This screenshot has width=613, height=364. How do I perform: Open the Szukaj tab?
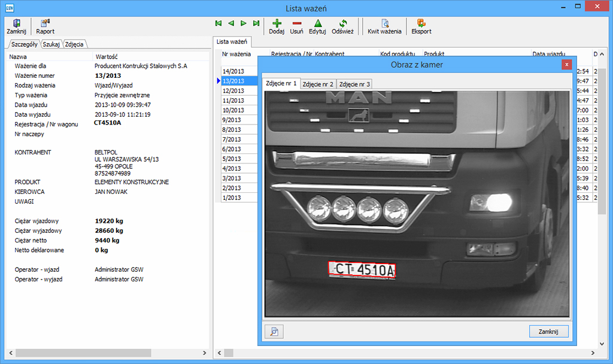(51, 44)
